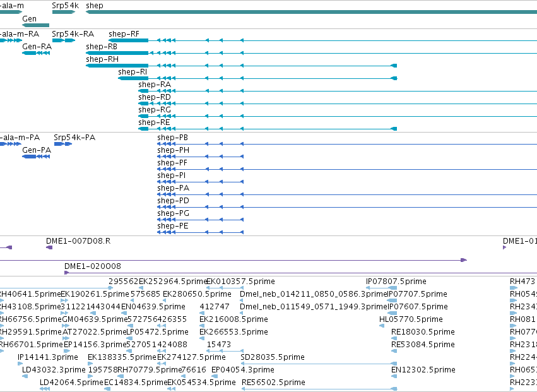
Task: Select Dmel_neb_014211_0850_0586.3prime label
Action: point(313,294)
